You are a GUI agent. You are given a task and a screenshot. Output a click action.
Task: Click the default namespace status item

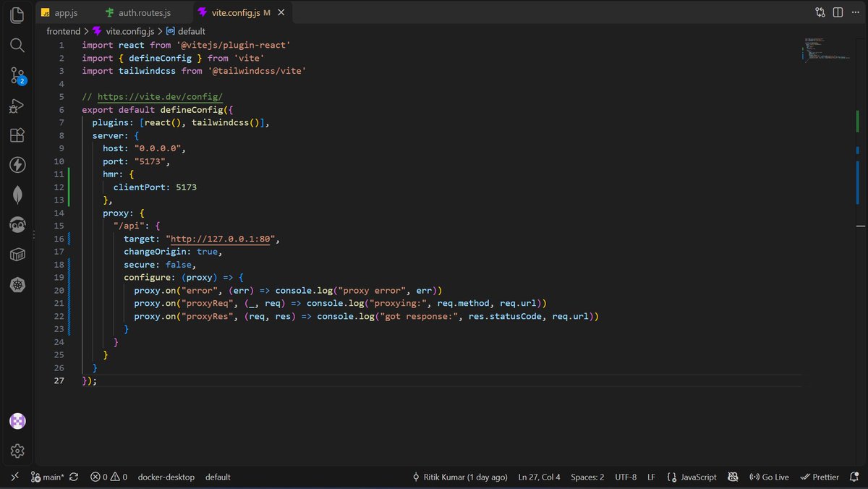pos(218,477)
